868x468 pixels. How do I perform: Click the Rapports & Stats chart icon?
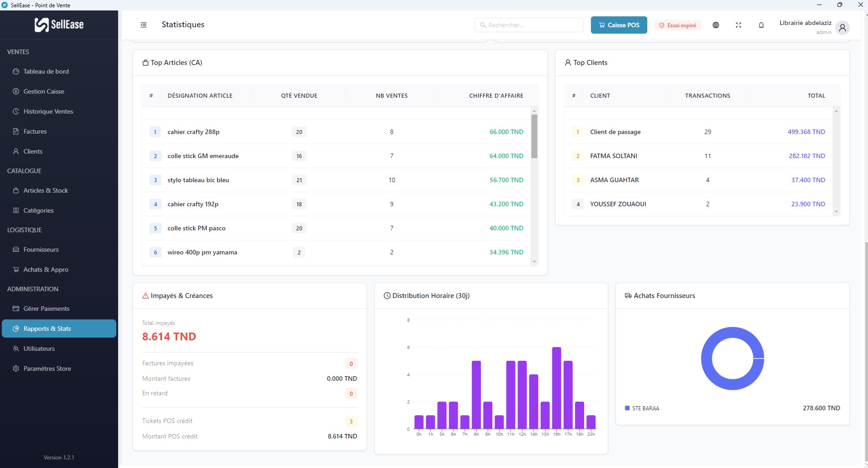pyautogui.click(x=16, y=329)
